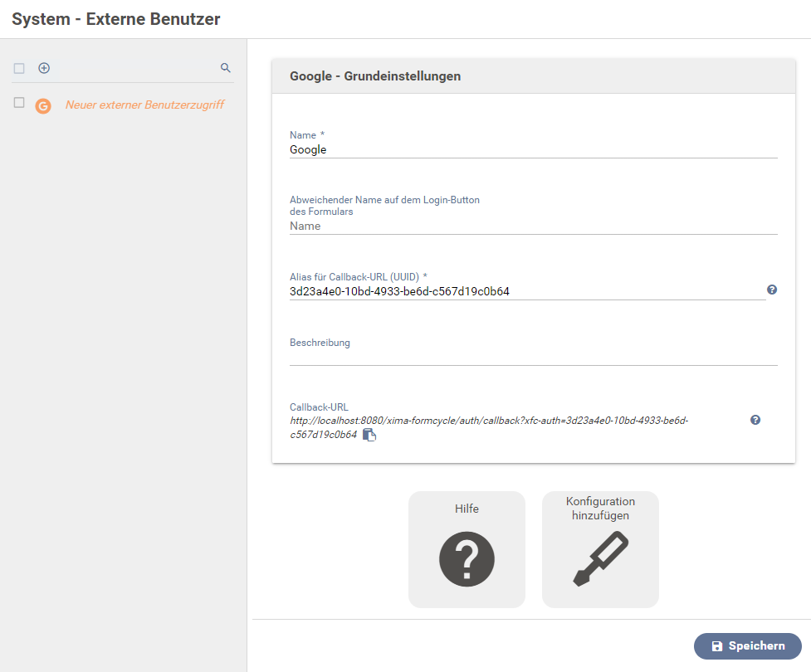Check the box beside Neuer externer Benutzerzugriff
811x672 pixels.
tap(19, 103)
